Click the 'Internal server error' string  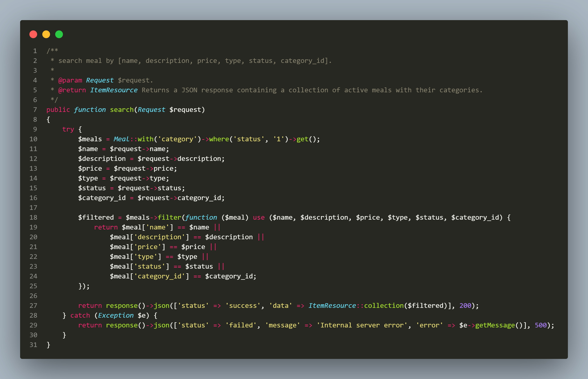362,325
